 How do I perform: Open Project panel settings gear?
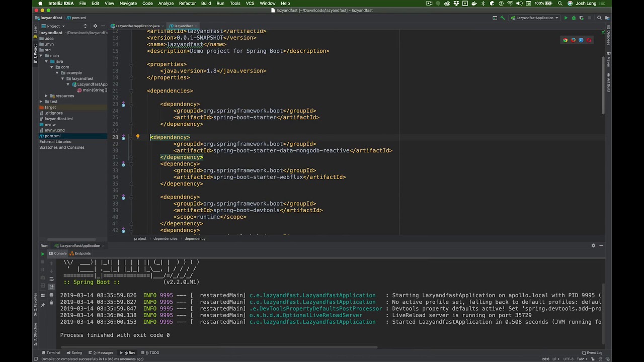[x=95, y=26]
